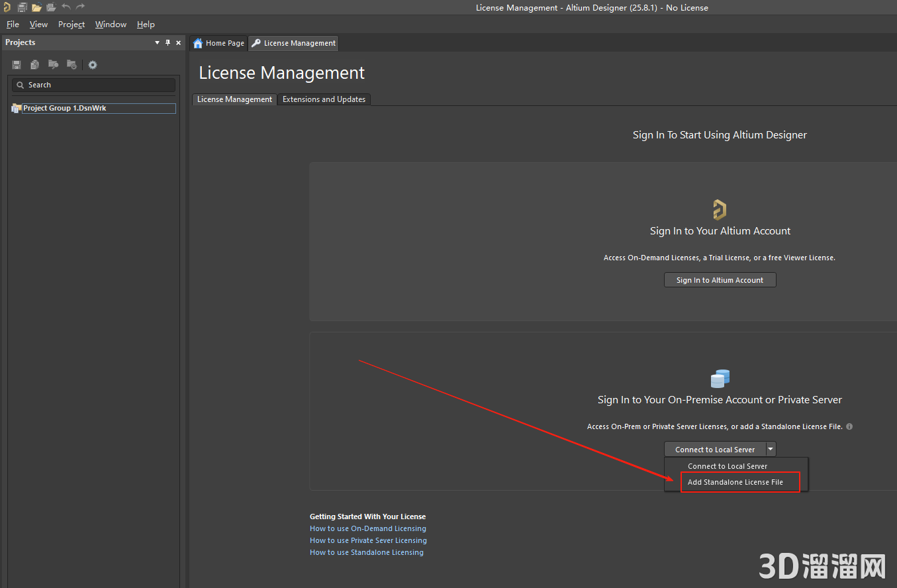This screenshot has width=897, height=588.
Task: Open Projects panel settings gear
Action: click(x=93, y=65)
